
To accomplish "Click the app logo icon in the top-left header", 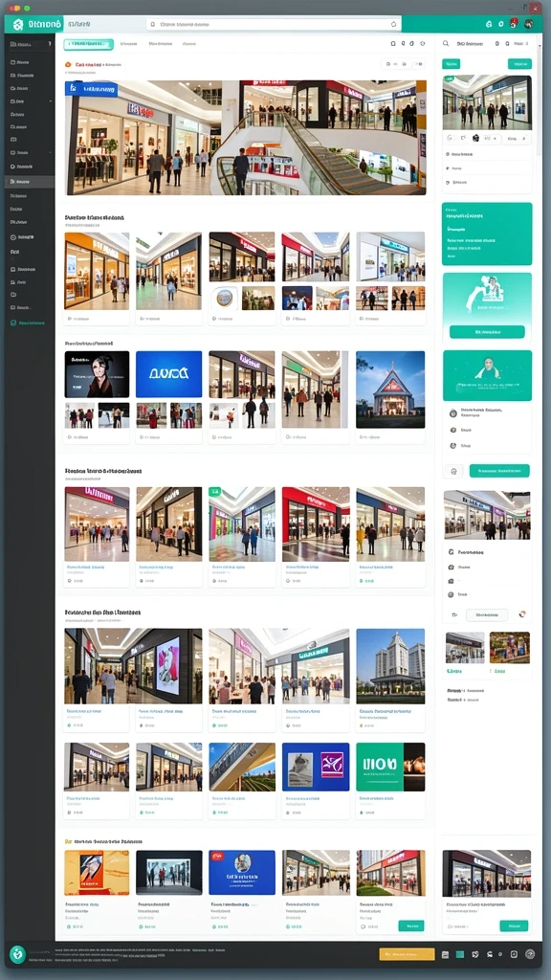I will [x=17, y=24].
